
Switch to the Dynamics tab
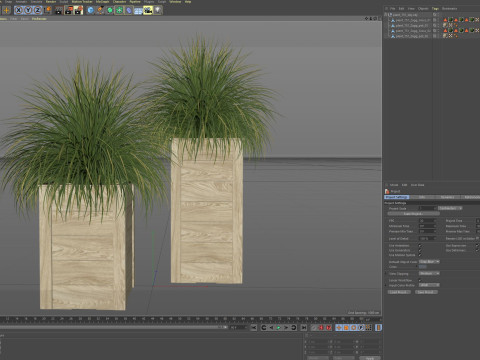tap(448, 197)
